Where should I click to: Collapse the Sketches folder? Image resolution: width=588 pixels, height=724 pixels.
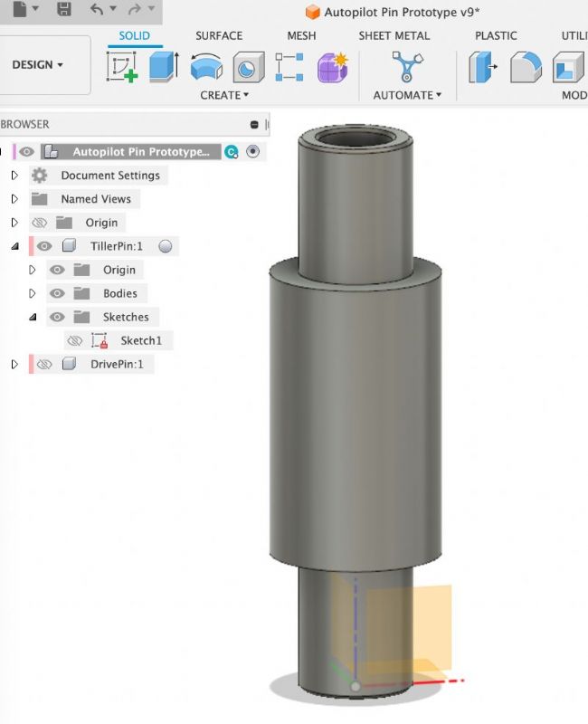point(33,317)
